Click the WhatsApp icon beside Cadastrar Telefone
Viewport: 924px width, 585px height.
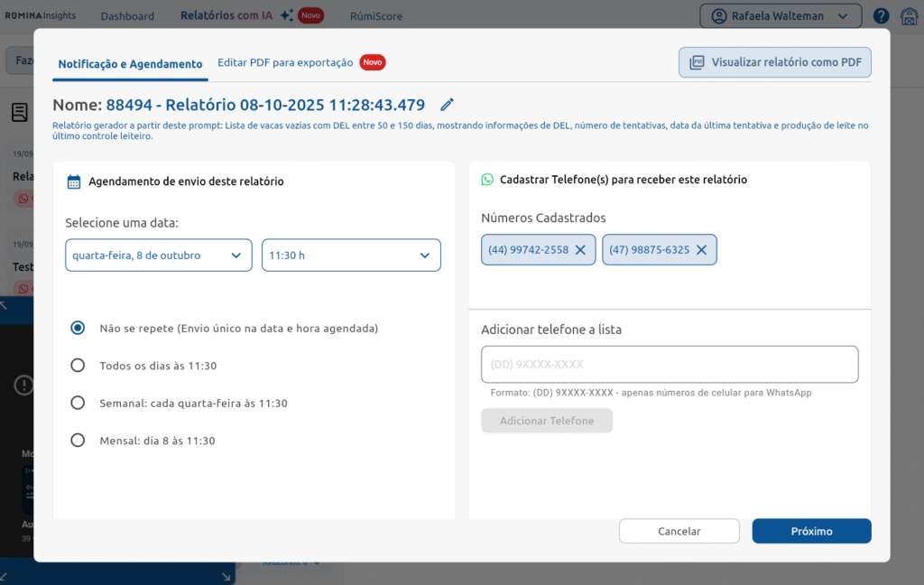click(487, 180)
